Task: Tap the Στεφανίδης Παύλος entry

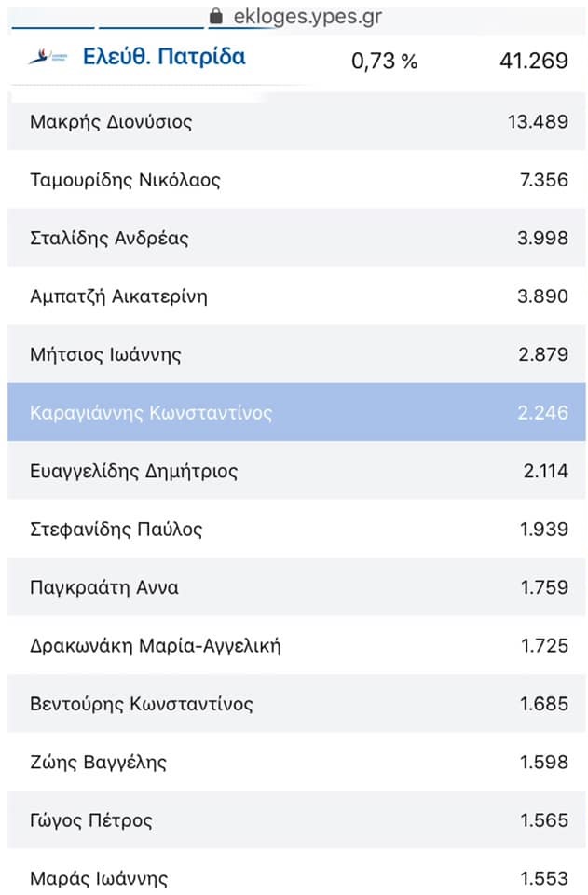Action: (296, 530)
